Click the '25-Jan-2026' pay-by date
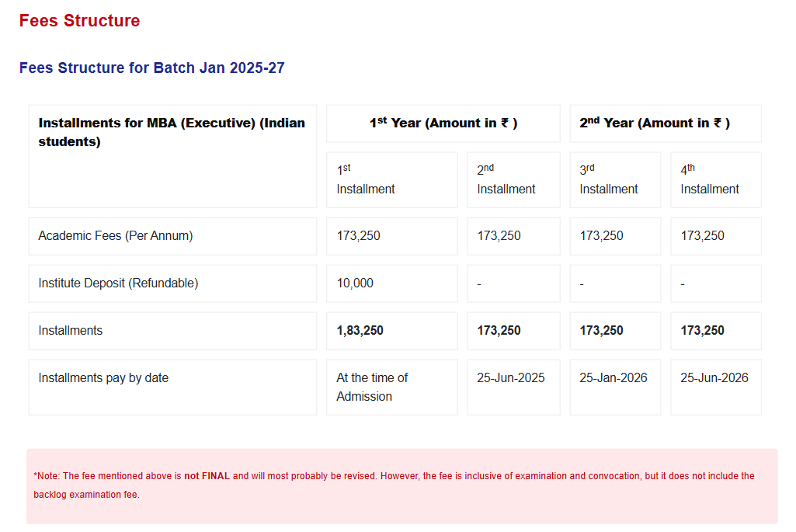This screenshot has width=796, height=532. click(614, 377)
